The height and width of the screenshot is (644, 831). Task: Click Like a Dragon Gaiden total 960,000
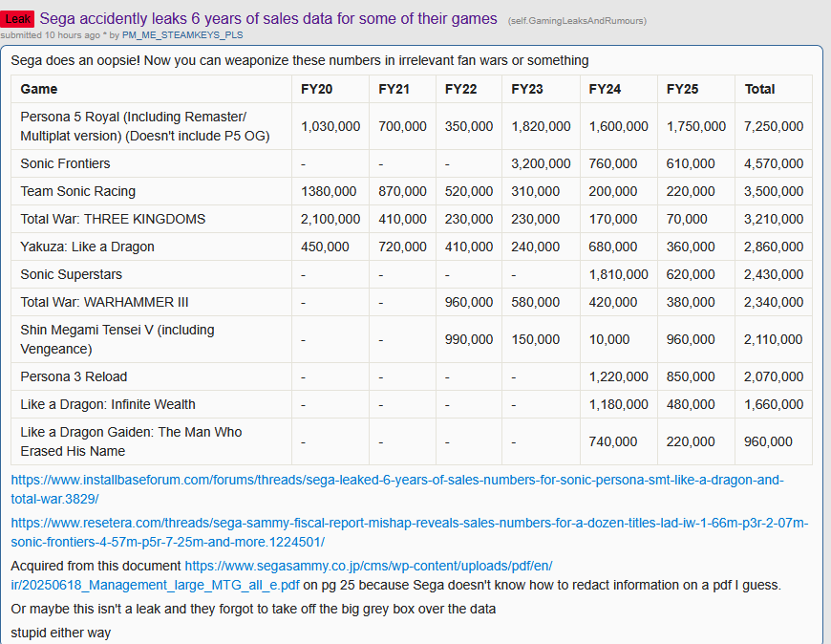coord(768,441)
